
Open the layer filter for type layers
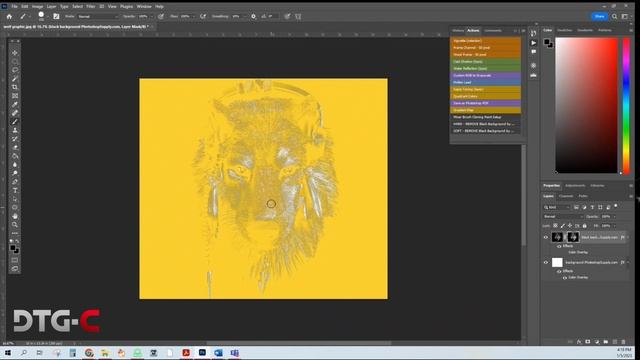click(x=592, y=207)
